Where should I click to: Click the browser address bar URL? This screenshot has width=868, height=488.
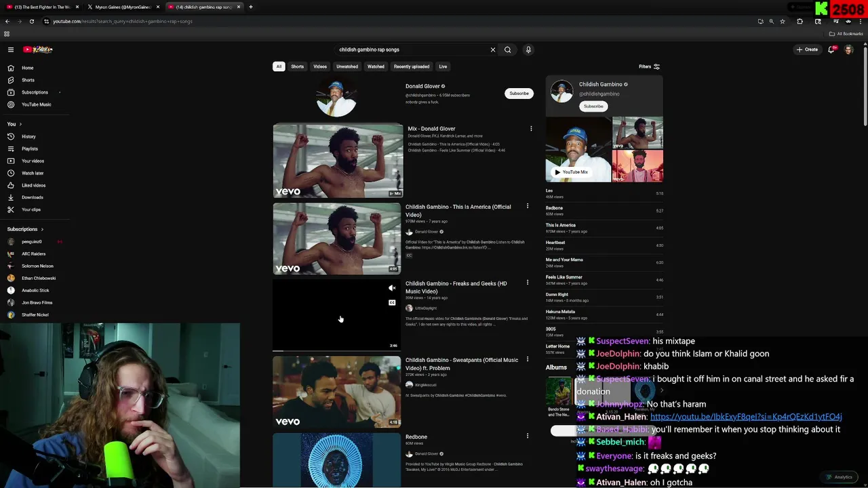pyautogui.click(x=123, y=21)
